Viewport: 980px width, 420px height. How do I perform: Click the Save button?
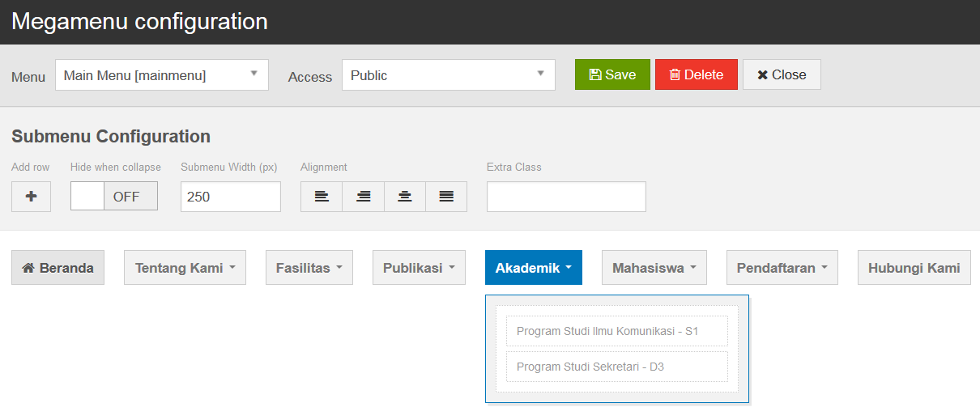pyautogui.click(x=612, y=74)
